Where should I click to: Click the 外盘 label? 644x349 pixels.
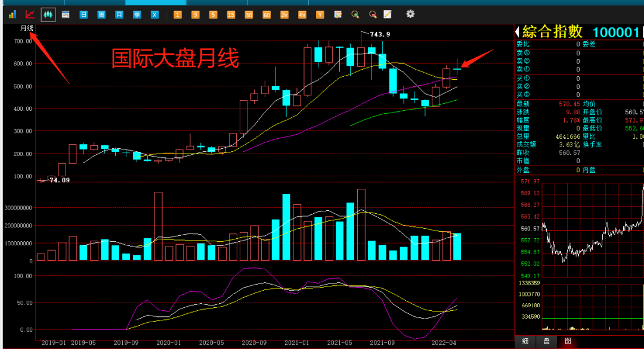pyautogui.click(x=523, y=170)
